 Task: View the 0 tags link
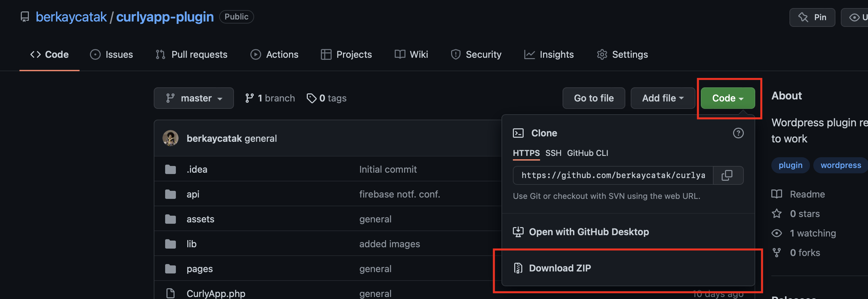[327, 98]
